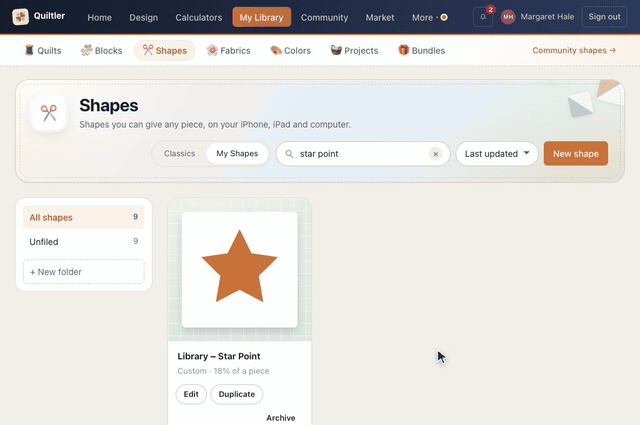This screenshot has width=640, height=425.
Task: Switch to the Classics shapes view
Action: [x=180, y=154]
